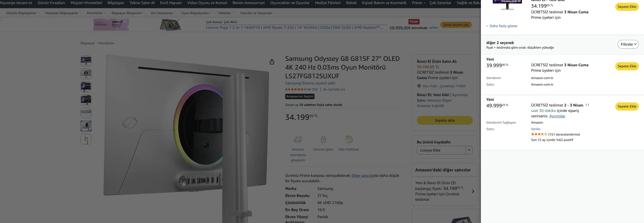Click the Güvenli işlem lock icon
Screen dimensions: 644x223
point(323,140)
